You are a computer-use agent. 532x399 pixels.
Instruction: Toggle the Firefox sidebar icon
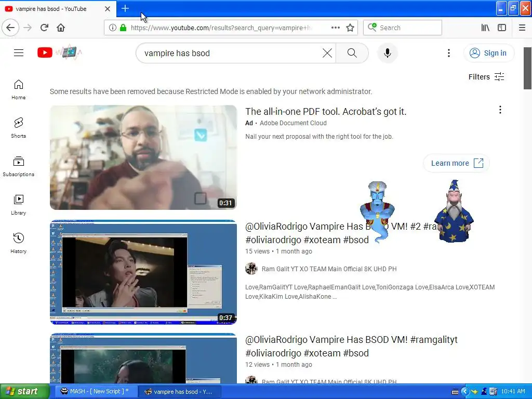pos(502,28)
